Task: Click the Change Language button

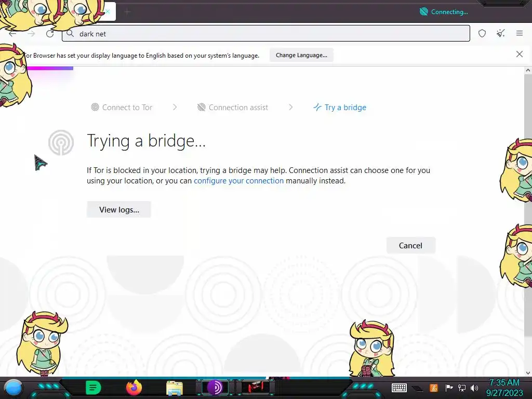Action: [301, 55]
